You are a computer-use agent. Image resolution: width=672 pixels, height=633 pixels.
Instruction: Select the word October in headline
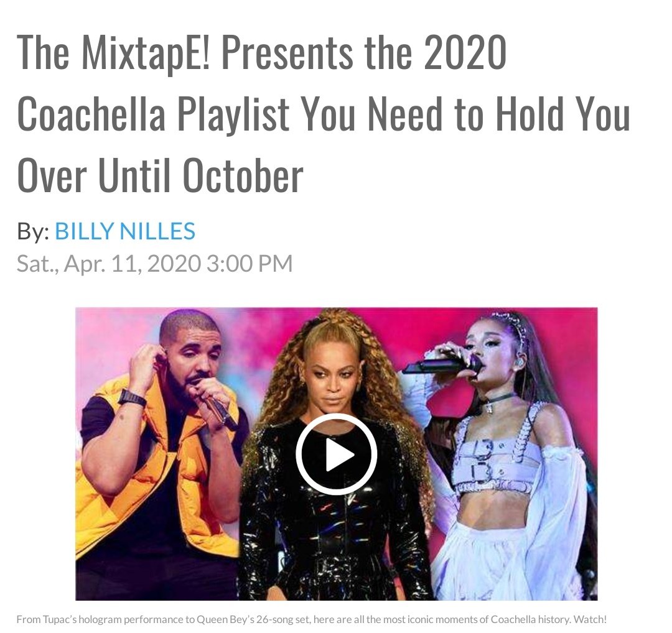pyautogui.click(x=243, y=176)
